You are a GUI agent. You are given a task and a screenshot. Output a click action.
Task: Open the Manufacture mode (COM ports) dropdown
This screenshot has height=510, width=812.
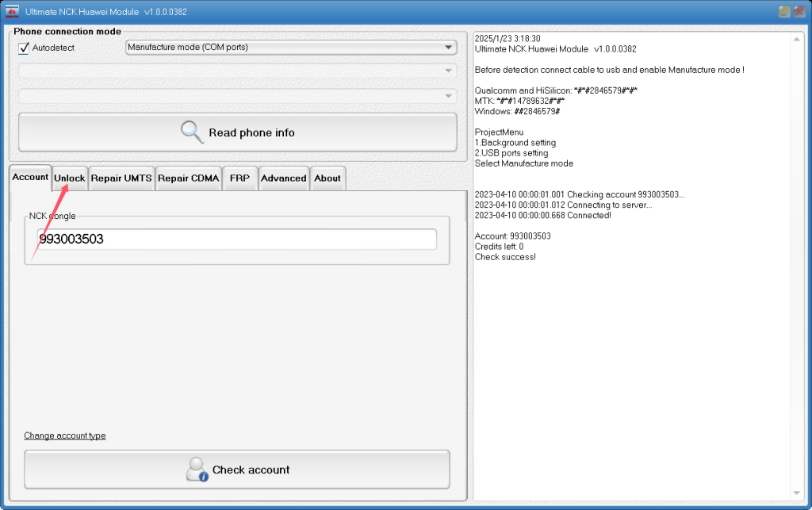(x=291, y=47)
